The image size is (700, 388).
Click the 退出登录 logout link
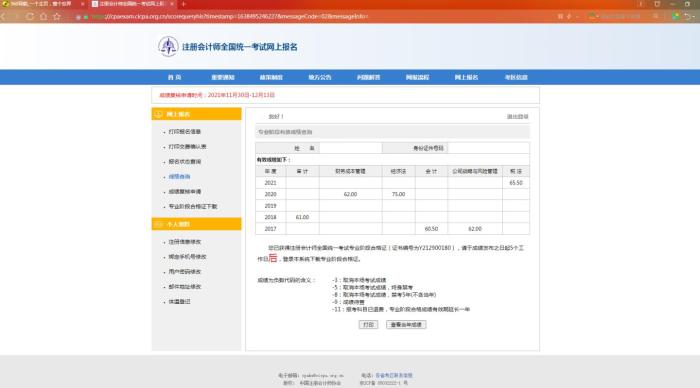(517, 117)
